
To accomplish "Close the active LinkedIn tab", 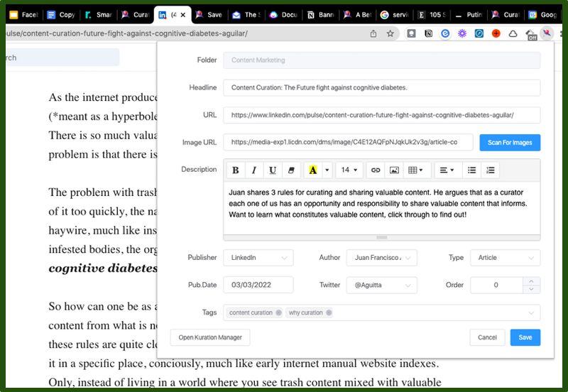I will pyautogui.click(x=183, y=15).
